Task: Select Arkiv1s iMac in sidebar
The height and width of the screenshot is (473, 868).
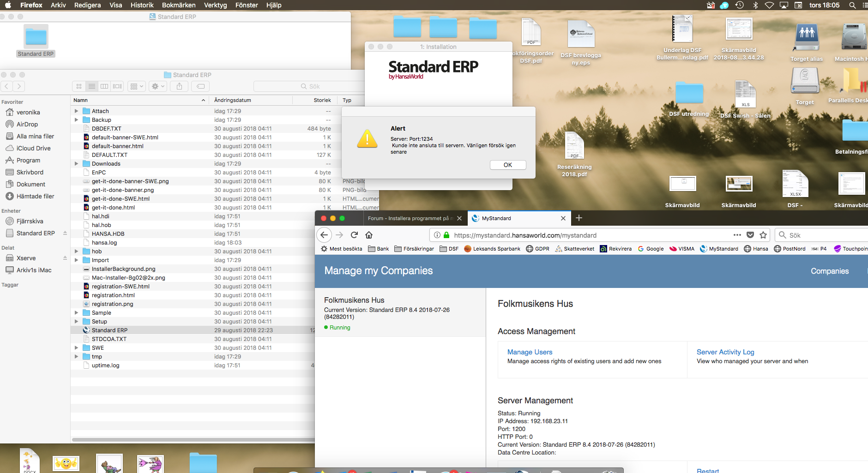Action: [x=34, y=270]
